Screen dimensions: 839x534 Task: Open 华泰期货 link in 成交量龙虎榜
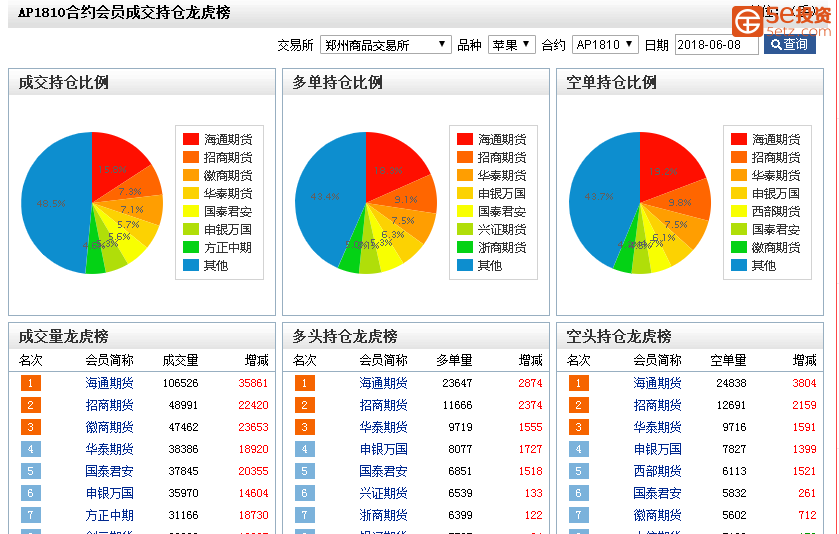click(x=109, y=449)
